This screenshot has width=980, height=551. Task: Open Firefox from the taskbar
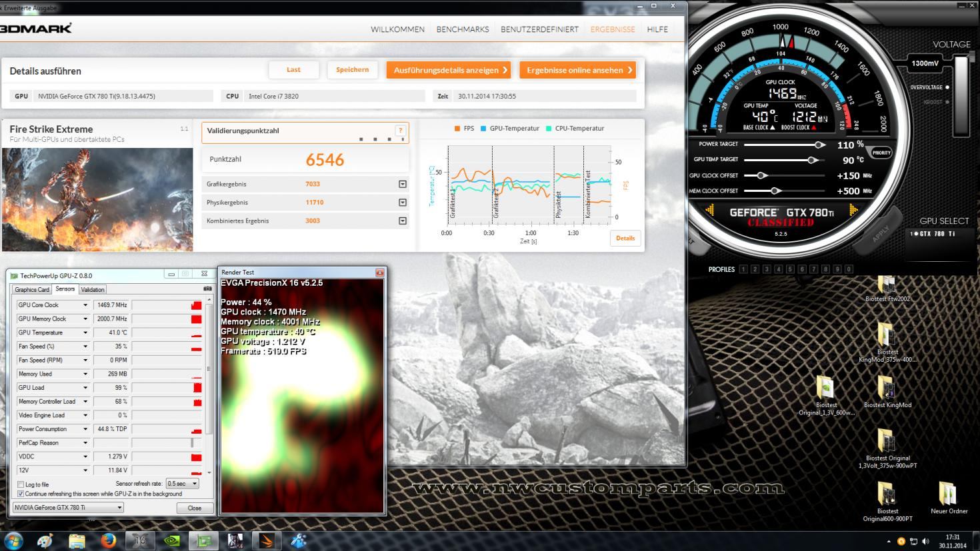click(x=109, y=540)
